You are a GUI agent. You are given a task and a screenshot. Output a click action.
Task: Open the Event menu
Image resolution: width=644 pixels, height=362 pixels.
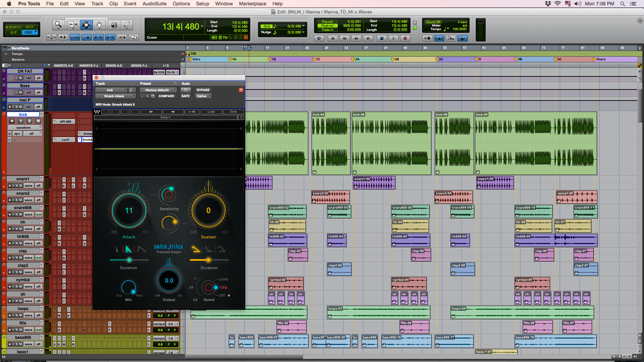(x=130, y=4)
